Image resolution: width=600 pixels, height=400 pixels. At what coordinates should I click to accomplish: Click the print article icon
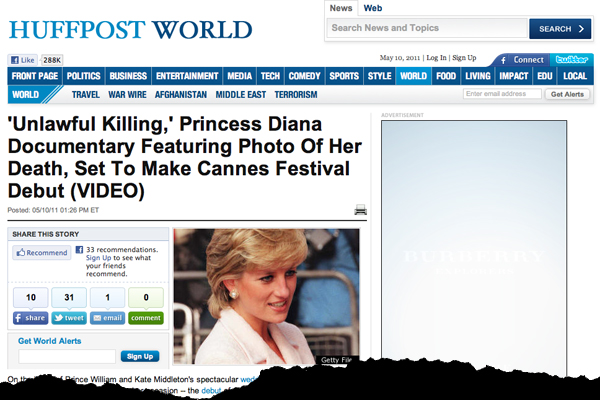pos(360,210)
